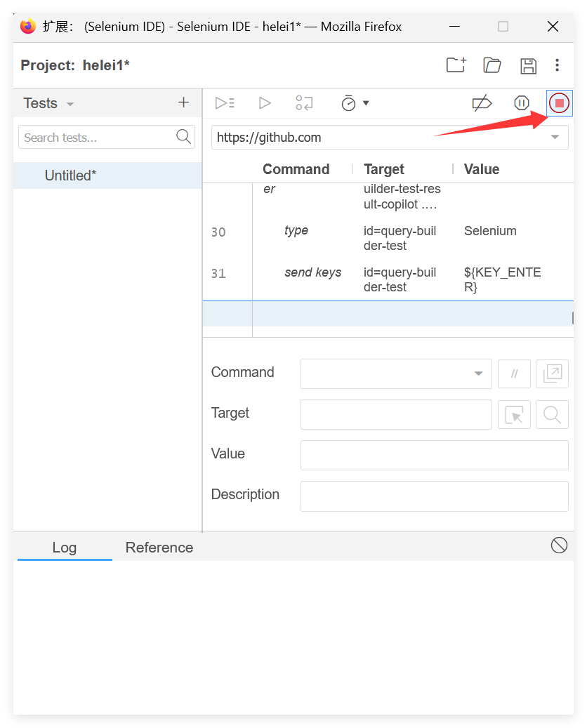The height and width of the screenshot is (728, 587).
Task: Select the Untitled* test
Action: pos(70,176)
